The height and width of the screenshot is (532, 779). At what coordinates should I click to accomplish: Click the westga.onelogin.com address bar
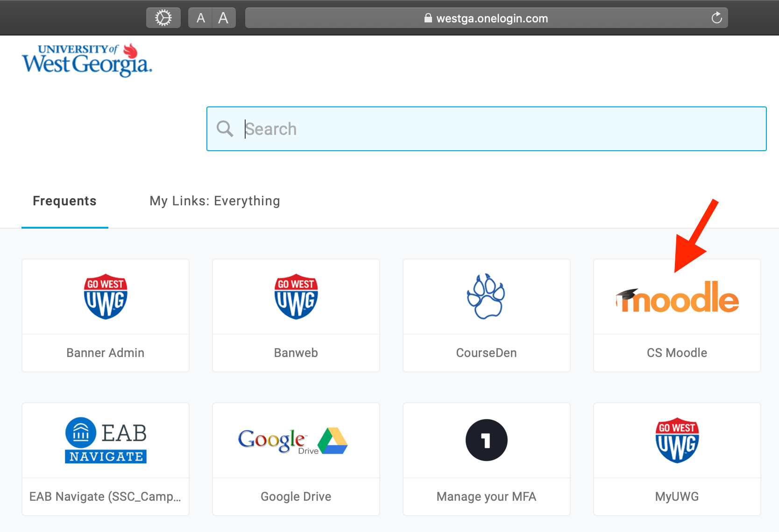click(487, 18)
